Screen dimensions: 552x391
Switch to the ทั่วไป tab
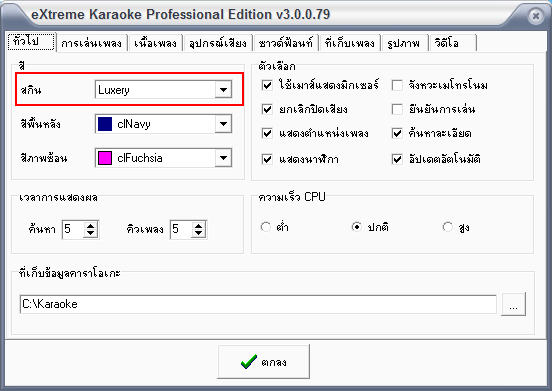pyautogui.click(x=31, y=42)
